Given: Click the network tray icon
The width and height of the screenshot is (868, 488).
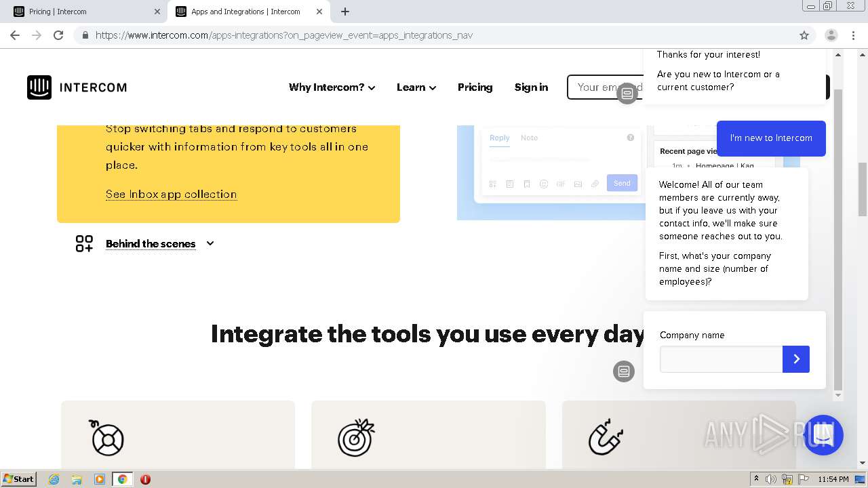Looking at the screenshot, I should 787,479.
